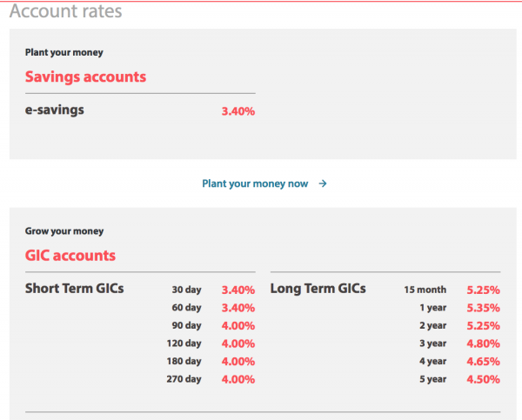Select the 2 year term label
522x420 pixels.
coord(432,326)
